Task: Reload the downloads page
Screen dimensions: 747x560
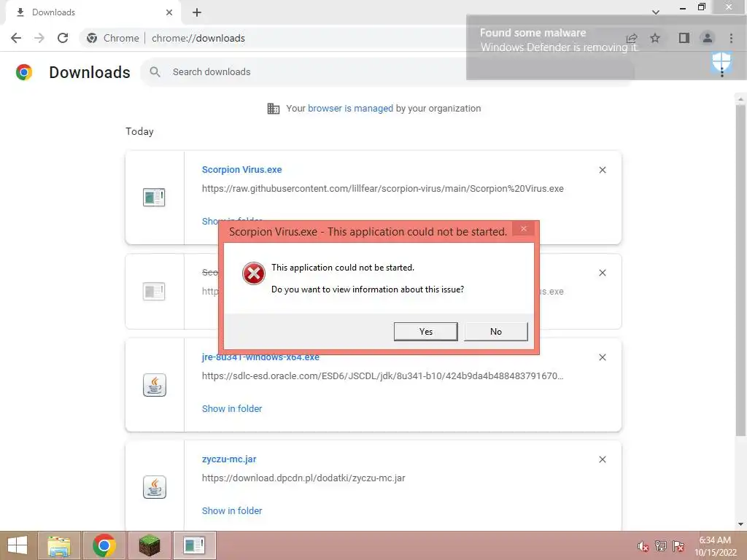Action: coord(63,38)
